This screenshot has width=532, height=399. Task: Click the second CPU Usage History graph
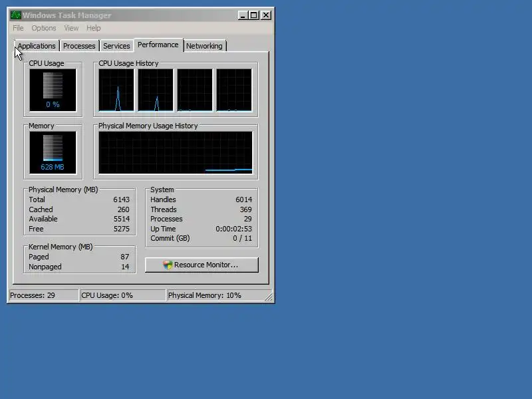[x=156, y=90]
